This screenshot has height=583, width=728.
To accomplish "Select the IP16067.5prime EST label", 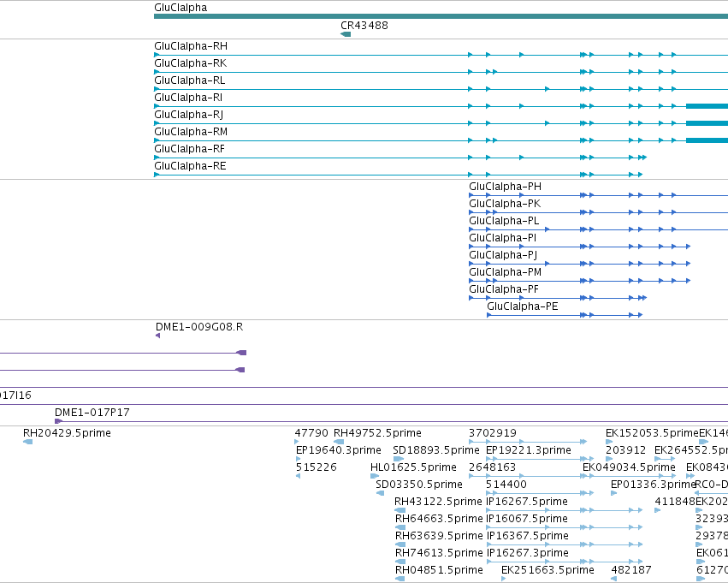I will (526, 519).
